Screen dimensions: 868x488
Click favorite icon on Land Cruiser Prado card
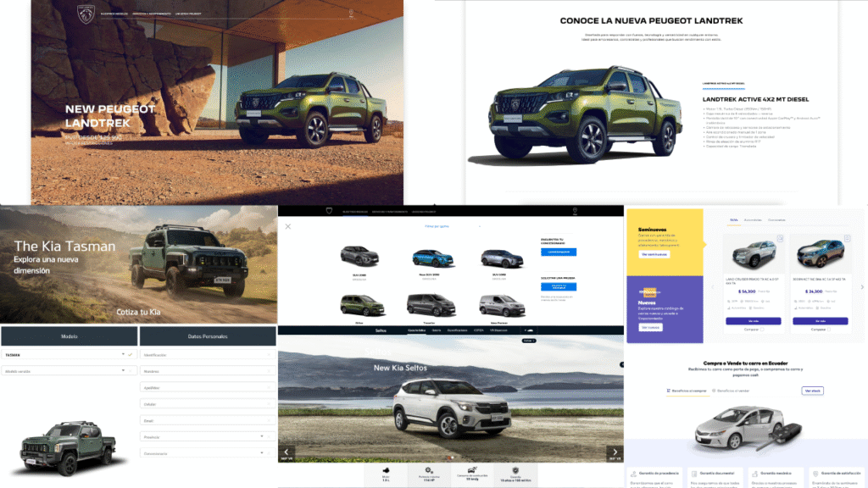click(780, 238)
